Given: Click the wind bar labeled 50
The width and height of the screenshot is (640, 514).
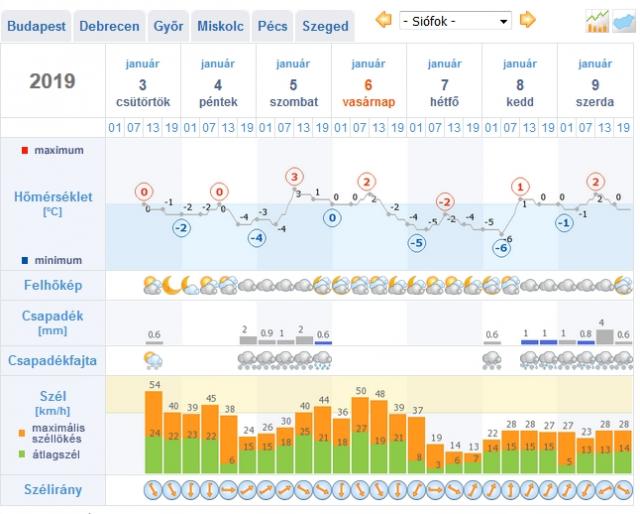Looking at the screenshot, I should click(360, 435).
